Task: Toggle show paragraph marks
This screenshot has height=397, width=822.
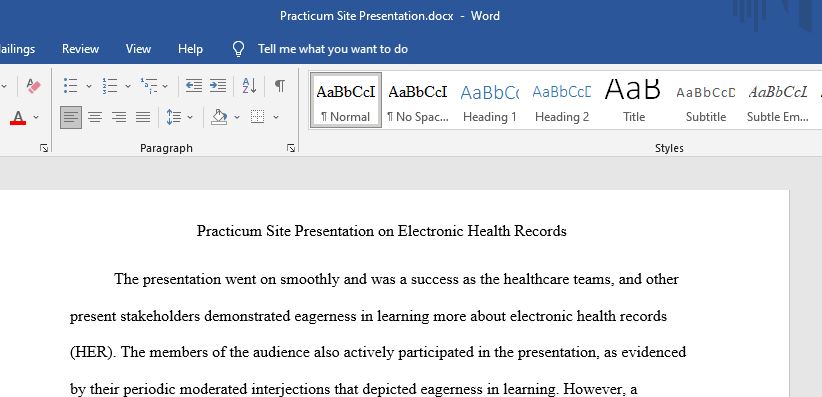Action: [280, 85]
